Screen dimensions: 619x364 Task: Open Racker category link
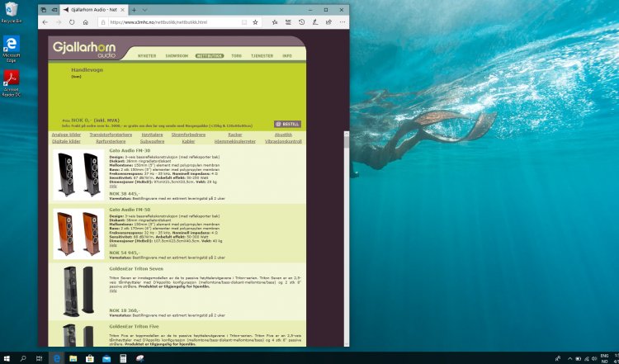click(x=235, y=135)
